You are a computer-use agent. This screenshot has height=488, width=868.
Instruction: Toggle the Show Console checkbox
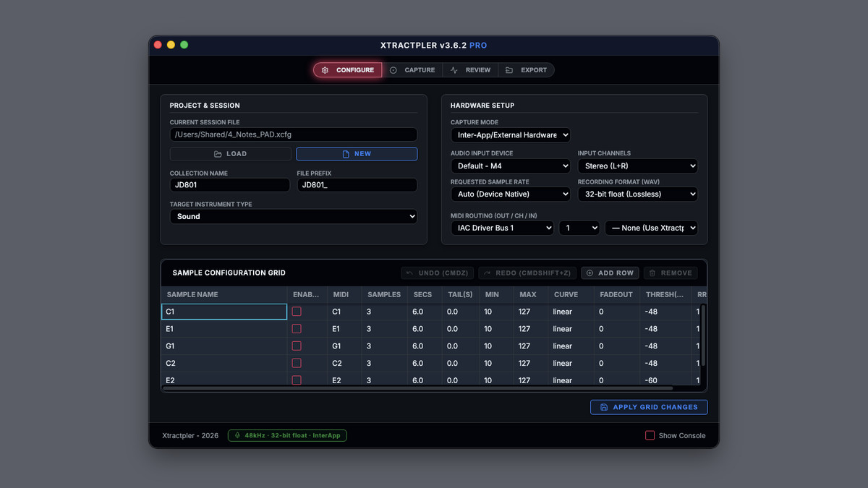649,435
